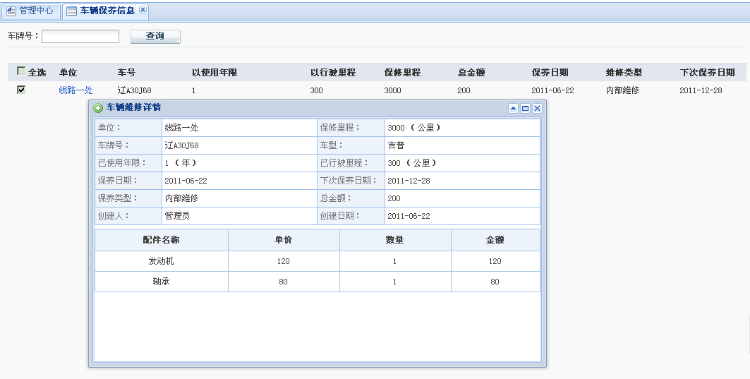Image resolution: width=750 pixels, height=379 pixels.
Task: Click the 保养日期 column header
Action: [x=550, y=73]
